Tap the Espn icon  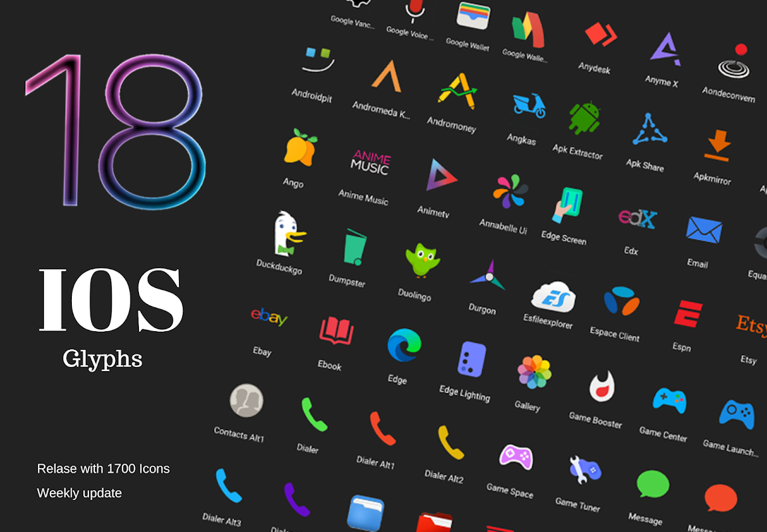click(689, 313)
